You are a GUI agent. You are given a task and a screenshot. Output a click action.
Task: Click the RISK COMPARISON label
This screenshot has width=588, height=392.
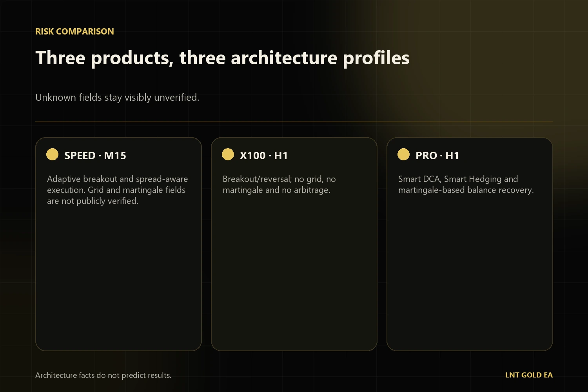(x=74, y=32)
